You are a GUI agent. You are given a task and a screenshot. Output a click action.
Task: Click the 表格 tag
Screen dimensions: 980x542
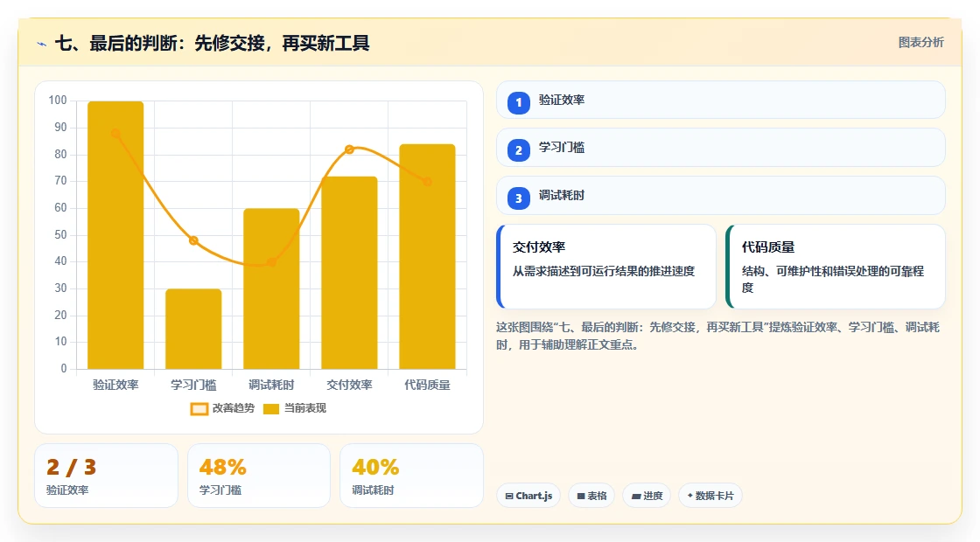[x=591, y=496]
